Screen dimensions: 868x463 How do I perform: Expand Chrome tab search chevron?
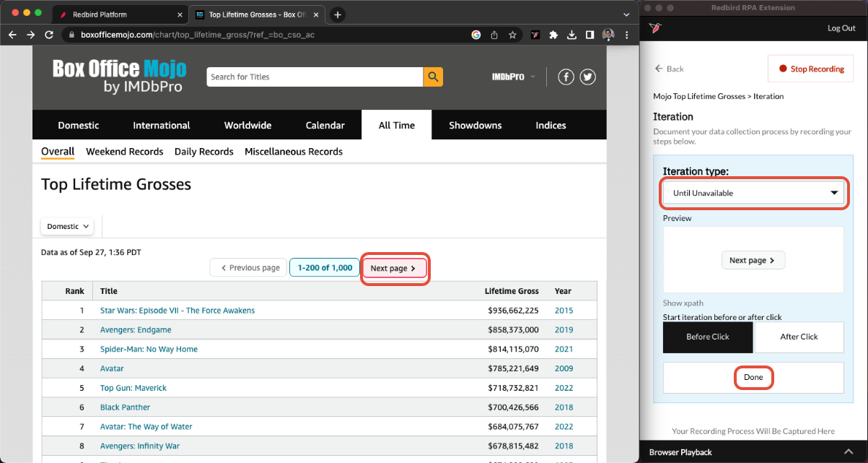(626, 14)
